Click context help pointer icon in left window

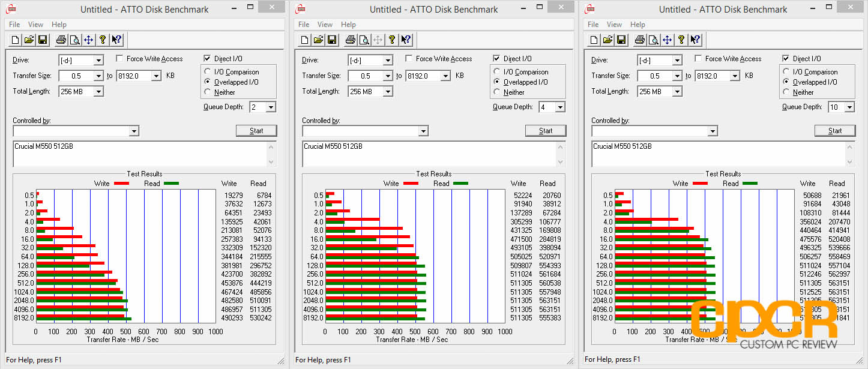click(116, 40)
